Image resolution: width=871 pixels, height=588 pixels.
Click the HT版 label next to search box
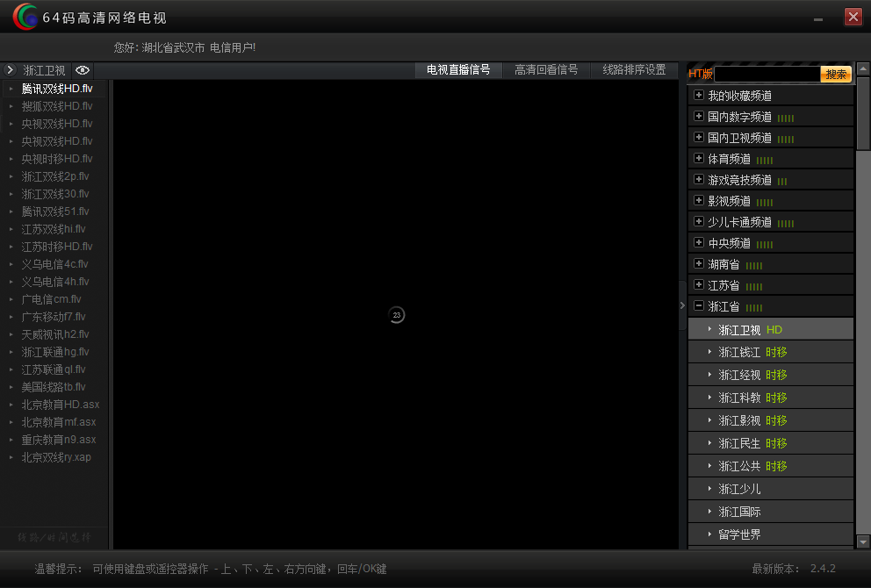pyautogui.click(x=701, y=74)
